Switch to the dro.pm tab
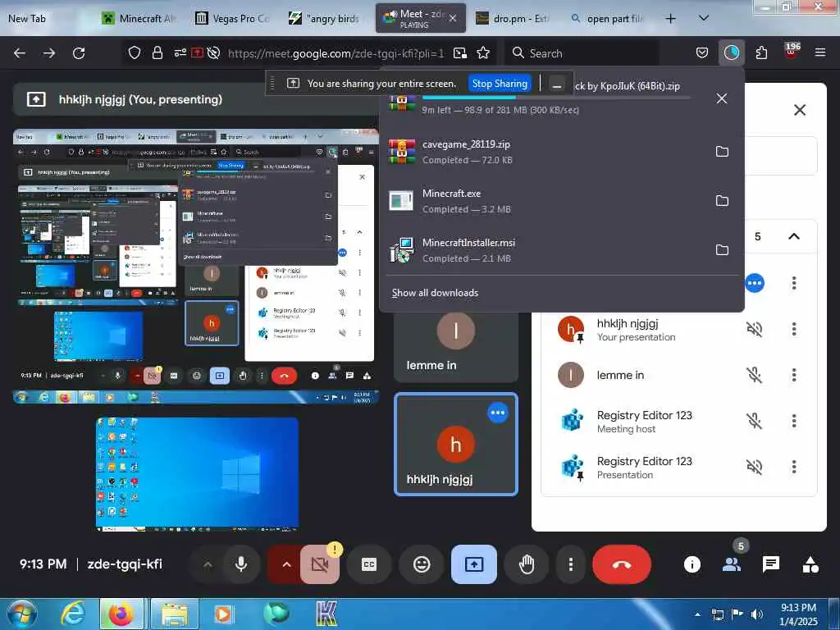 click(x=514, y=18)
